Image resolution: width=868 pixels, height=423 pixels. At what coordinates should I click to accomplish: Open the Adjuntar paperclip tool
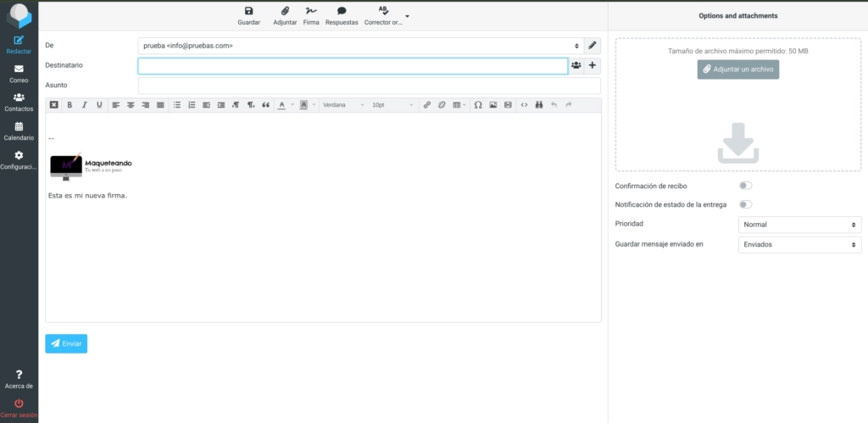click(285, 15)
